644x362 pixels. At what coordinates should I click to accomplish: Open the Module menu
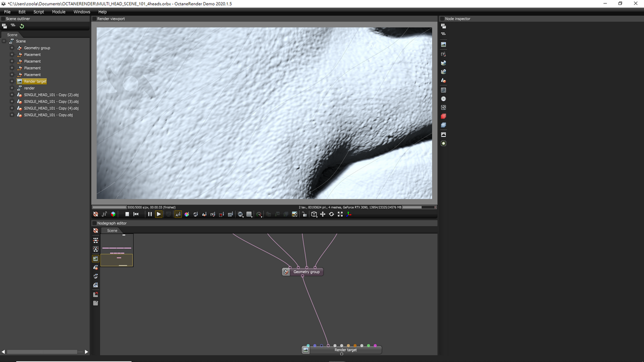pyautogui.click(x=58, y=12)
